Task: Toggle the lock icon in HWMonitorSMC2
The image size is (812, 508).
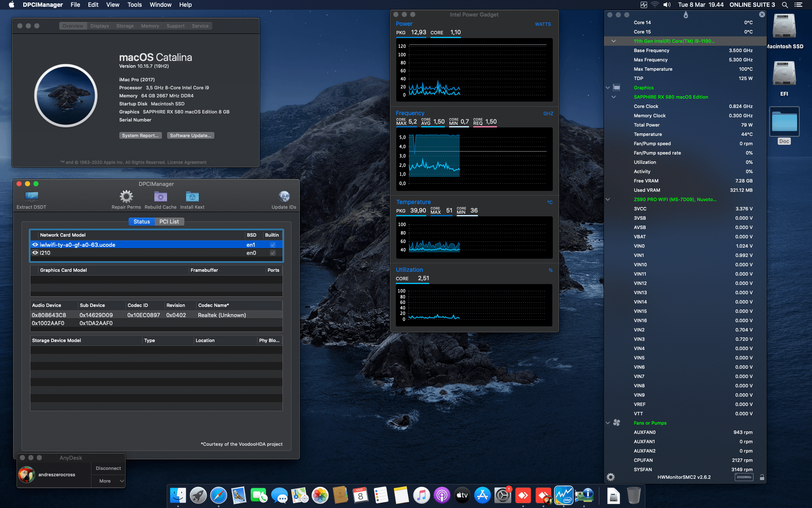Action: (x=762, y=477)
